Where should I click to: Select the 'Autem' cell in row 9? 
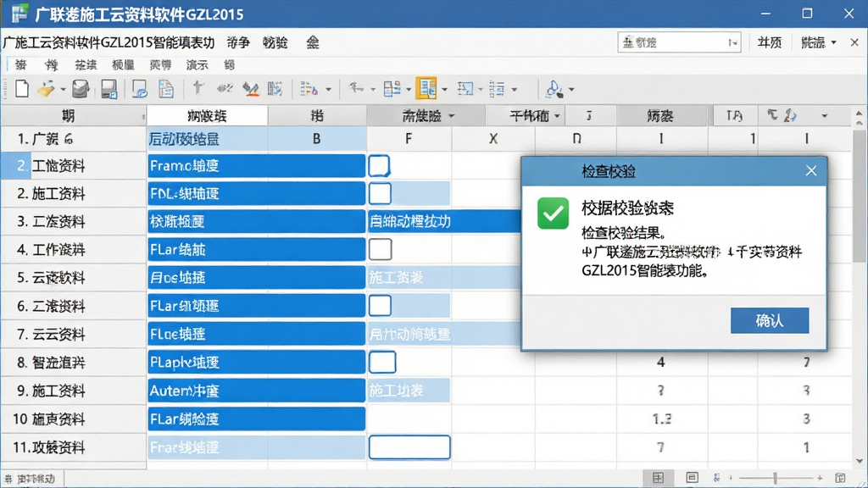256,391
